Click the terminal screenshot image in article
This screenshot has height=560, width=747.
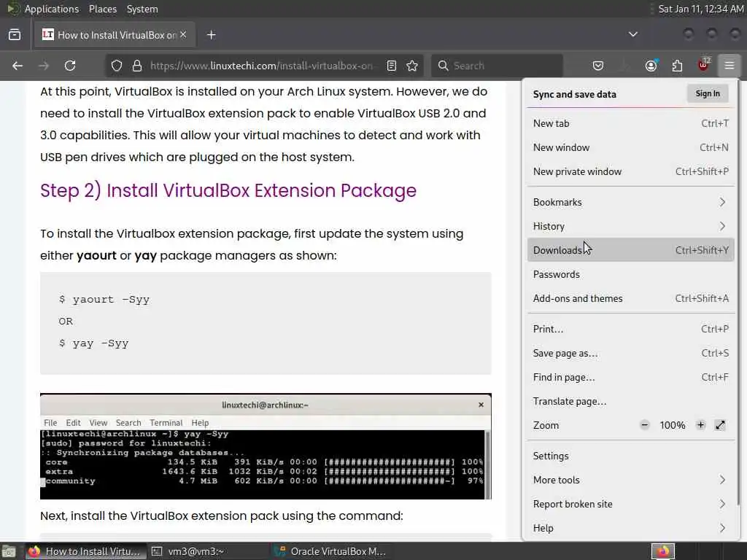pos(266,447)
